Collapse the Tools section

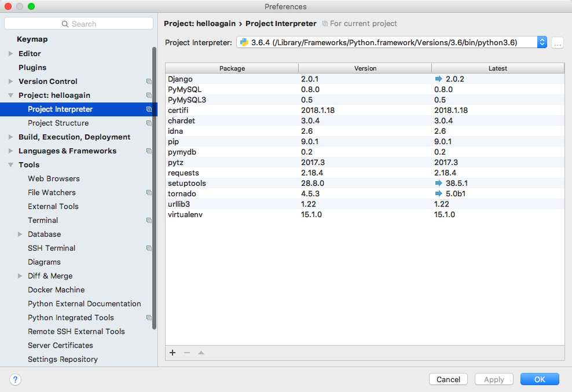point(10,164)
